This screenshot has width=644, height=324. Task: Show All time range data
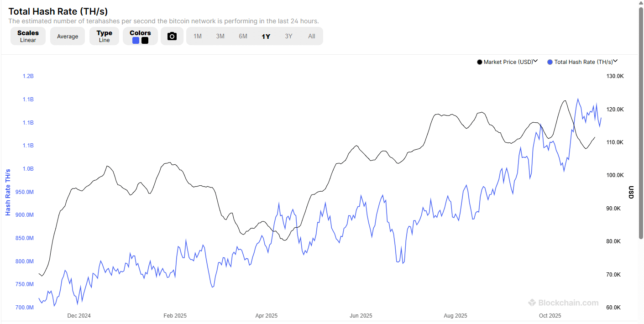click(312, 36)
